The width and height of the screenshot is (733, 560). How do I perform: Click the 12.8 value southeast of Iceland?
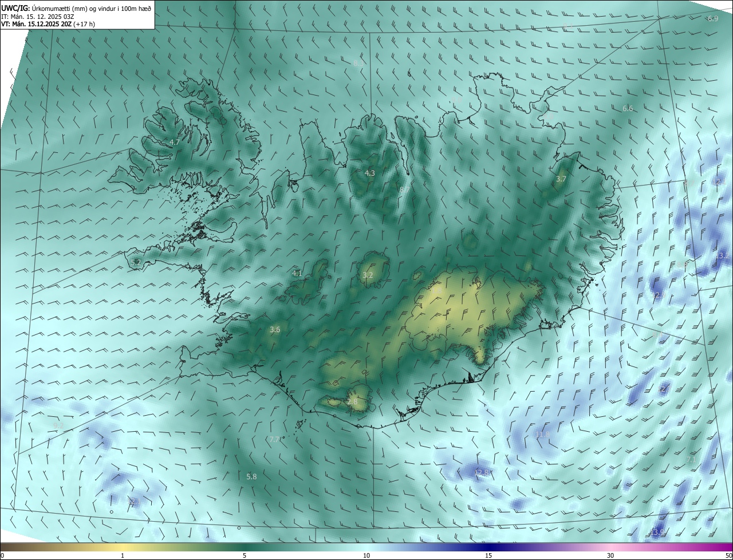click(x=482, y=472)
